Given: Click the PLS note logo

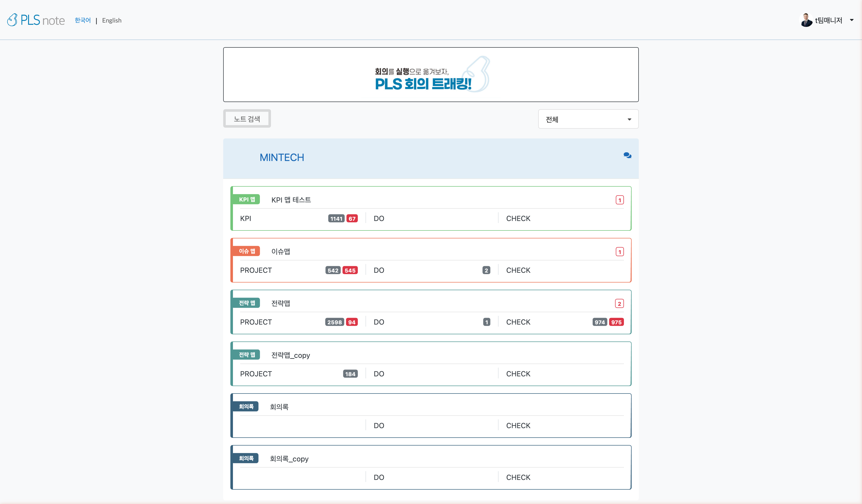Looking at the screenshot, I should [36, 20].
